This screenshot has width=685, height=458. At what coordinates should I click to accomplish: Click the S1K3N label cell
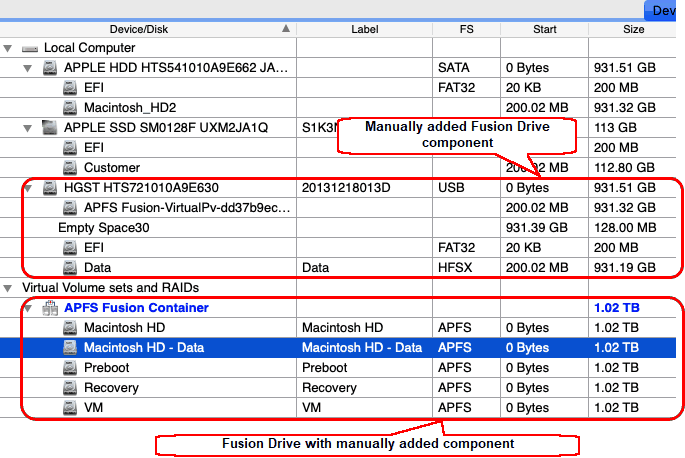[319, 128]
